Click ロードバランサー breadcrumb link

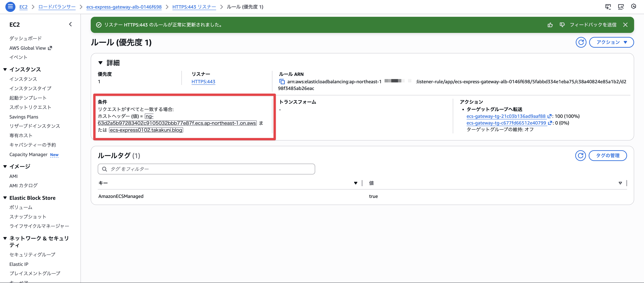click(x=57, y=7)
